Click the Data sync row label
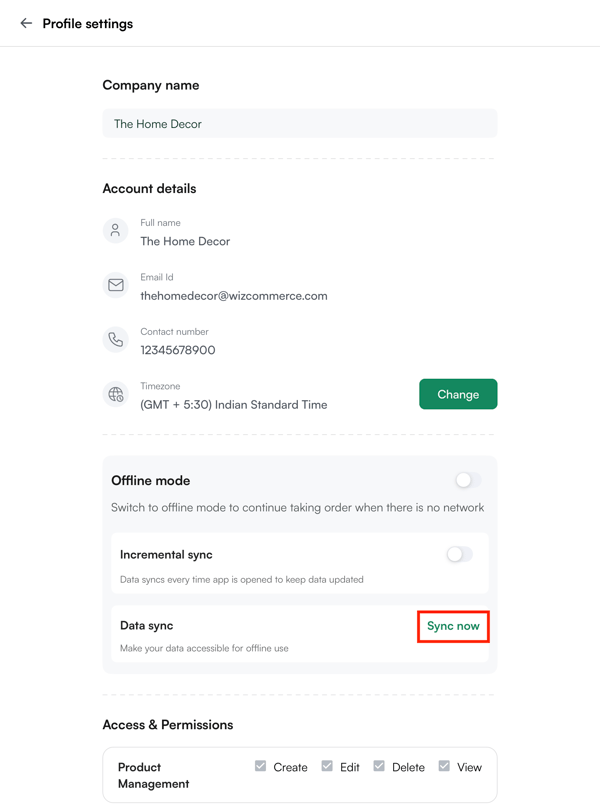This screenshot has width=600, height=806. (x=147, y=626)
